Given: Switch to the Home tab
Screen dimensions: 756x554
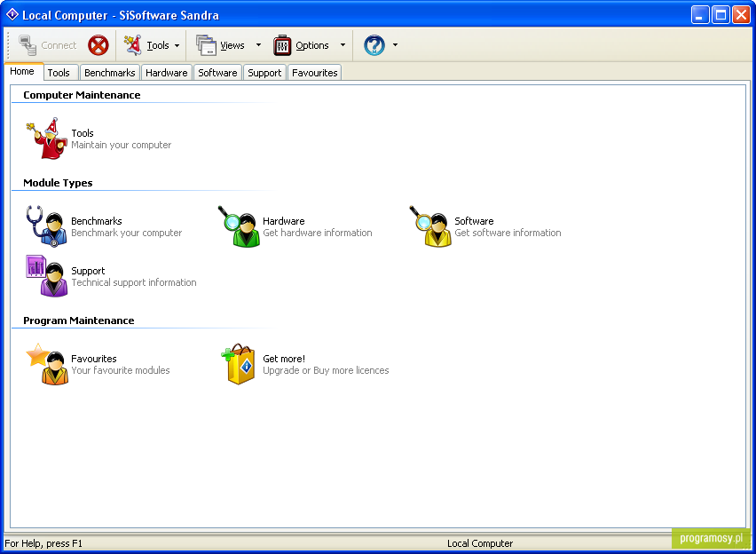Looking at the screenshot, I should [x=22, y=71].
